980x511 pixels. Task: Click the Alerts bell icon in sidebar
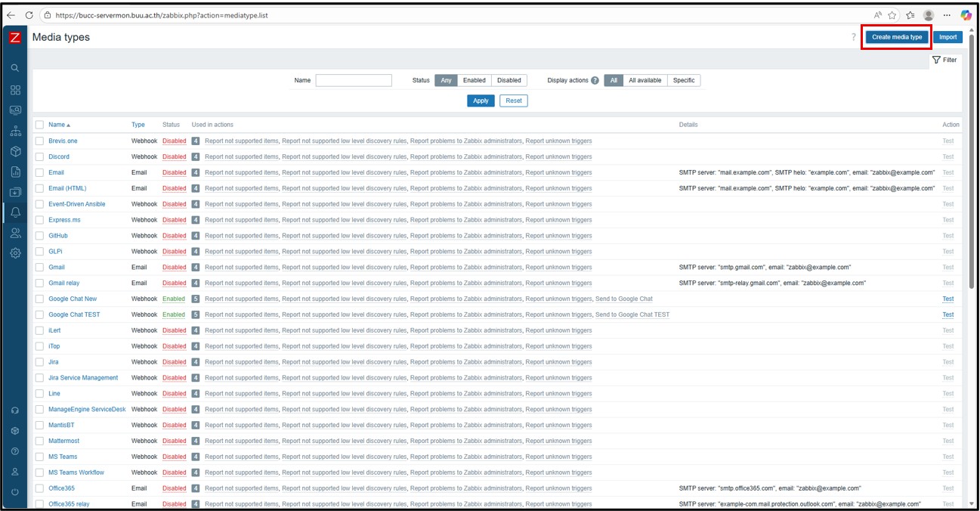pyautogui.click(x=15, y=212)
